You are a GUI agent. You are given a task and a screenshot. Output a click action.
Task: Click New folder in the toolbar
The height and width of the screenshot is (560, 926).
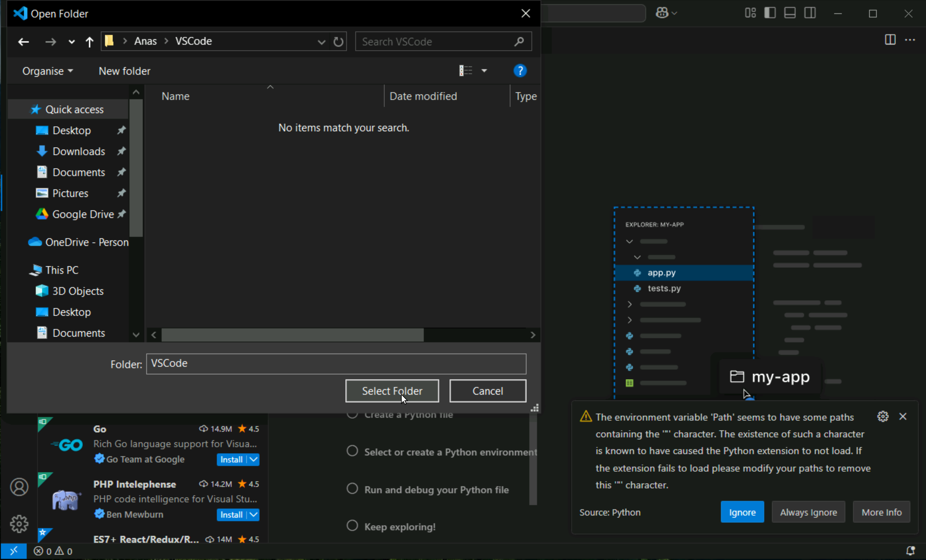click(x=124, y=71)
